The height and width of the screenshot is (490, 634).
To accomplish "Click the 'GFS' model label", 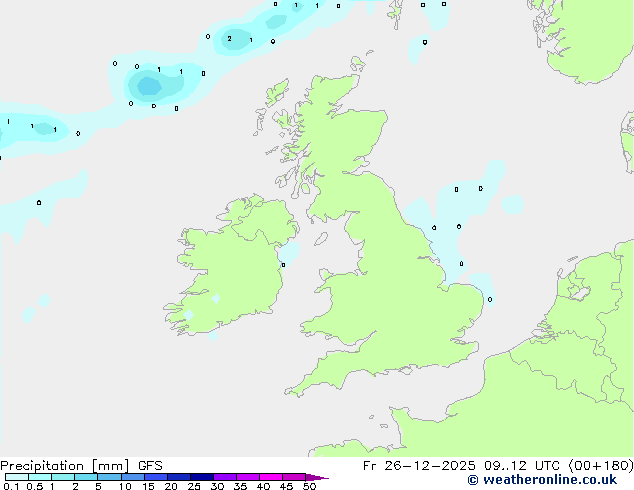I will pyautogui.click(x=150, y=466).
